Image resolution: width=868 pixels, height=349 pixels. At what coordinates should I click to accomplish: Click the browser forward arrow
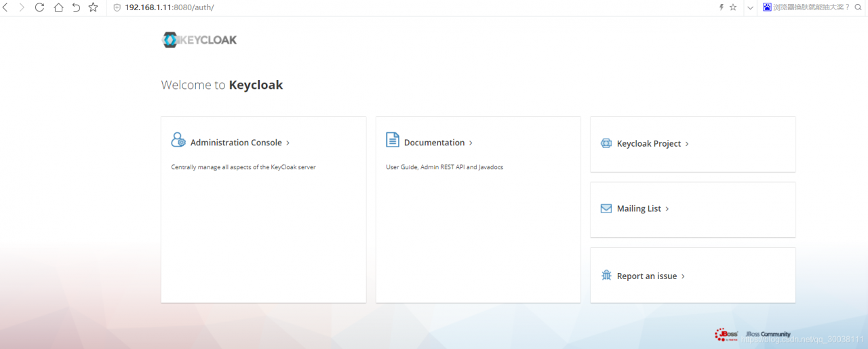(22, 7)
